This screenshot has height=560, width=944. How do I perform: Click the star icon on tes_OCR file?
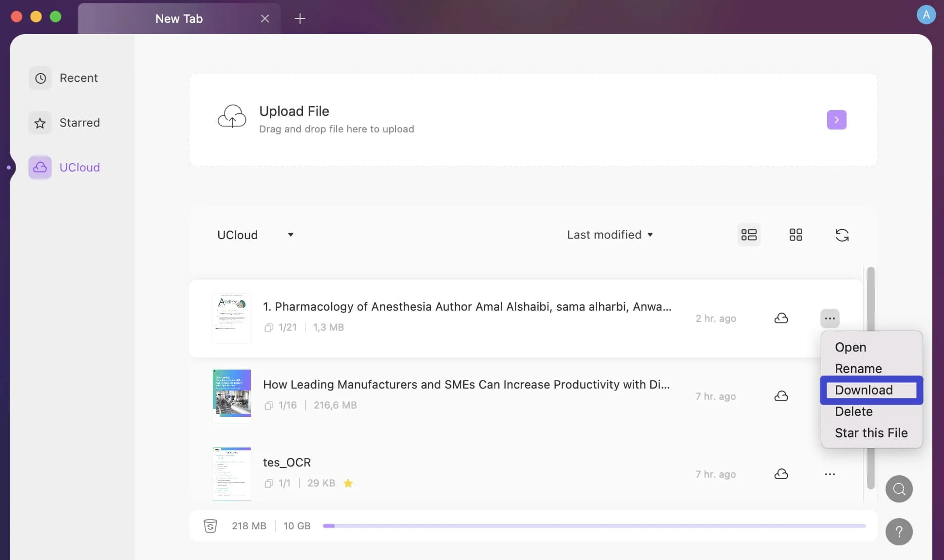[347, 482]
